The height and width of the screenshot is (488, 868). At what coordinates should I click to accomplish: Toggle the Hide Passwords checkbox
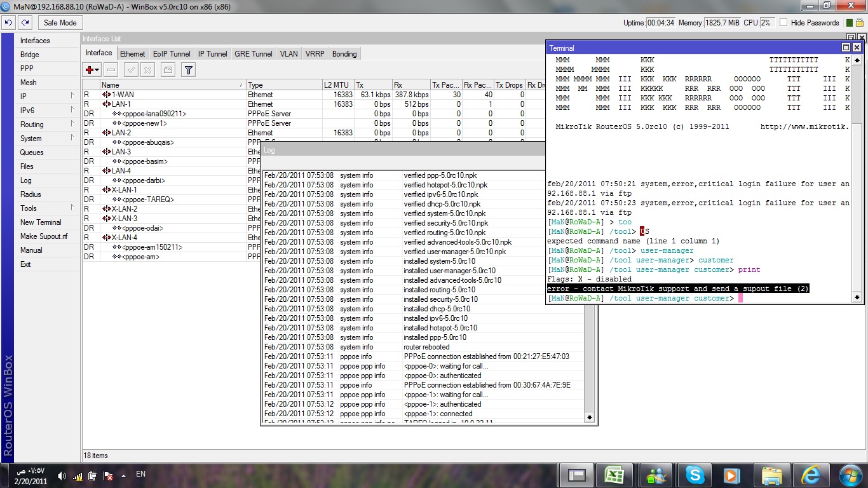783,22
